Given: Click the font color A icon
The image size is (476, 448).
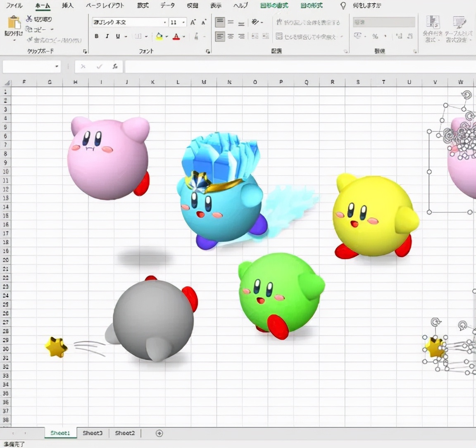Looking at the screenshot, I should (x=176, y=37).
